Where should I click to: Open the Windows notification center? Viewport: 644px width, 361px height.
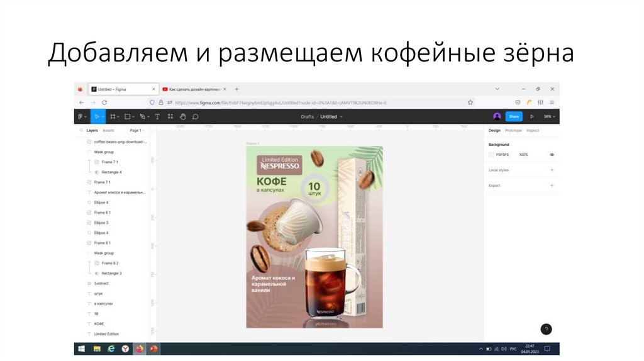pos(547,348)
